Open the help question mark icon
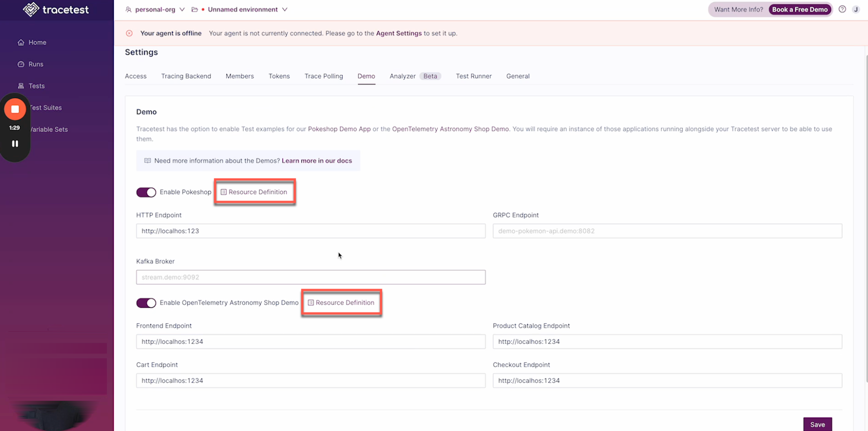Screen dimensions: 868x431 (x=842, y=9)
